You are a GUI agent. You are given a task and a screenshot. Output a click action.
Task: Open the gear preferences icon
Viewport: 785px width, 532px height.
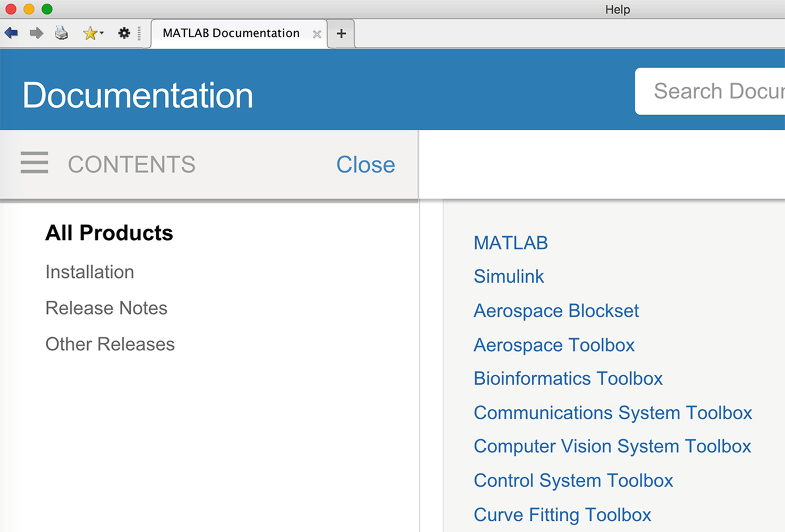click(x=124, y=33)
